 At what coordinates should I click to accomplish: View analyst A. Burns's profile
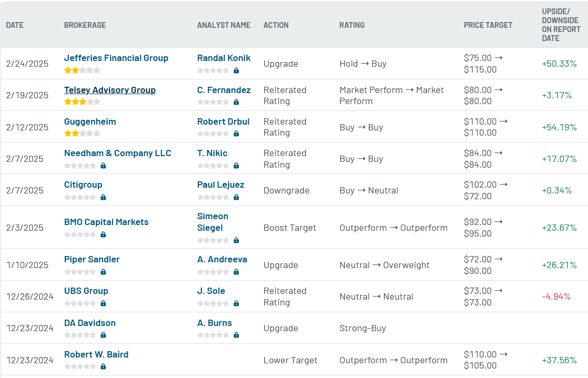point(215,323)
